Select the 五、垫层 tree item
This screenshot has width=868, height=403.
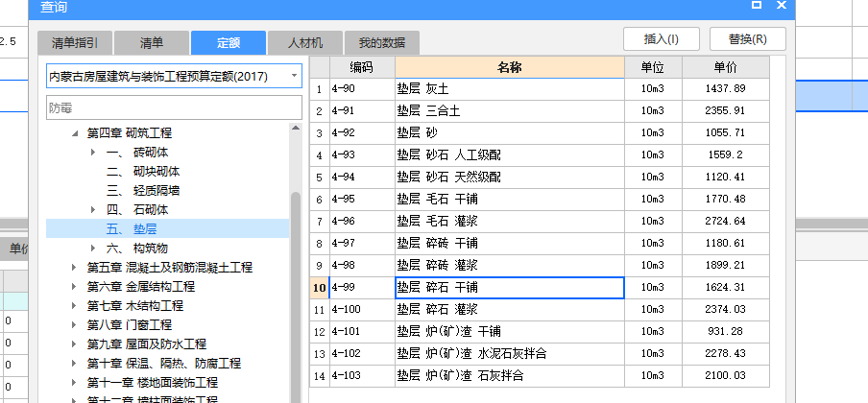click(133, 228)
